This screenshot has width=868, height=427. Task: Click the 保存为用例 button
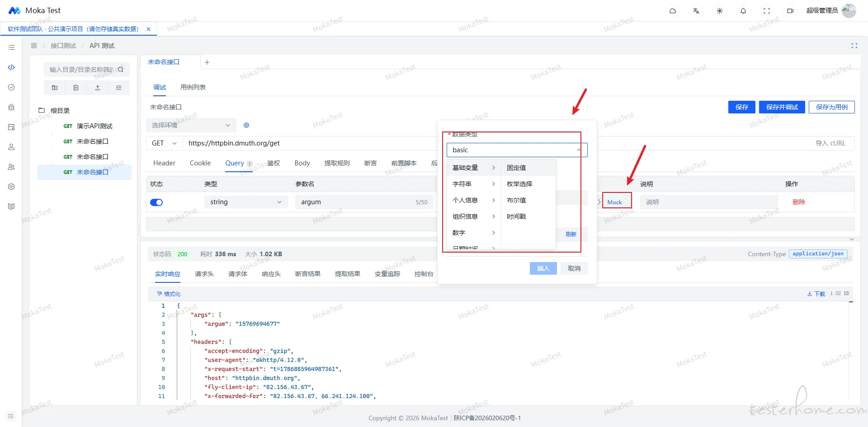832,107
